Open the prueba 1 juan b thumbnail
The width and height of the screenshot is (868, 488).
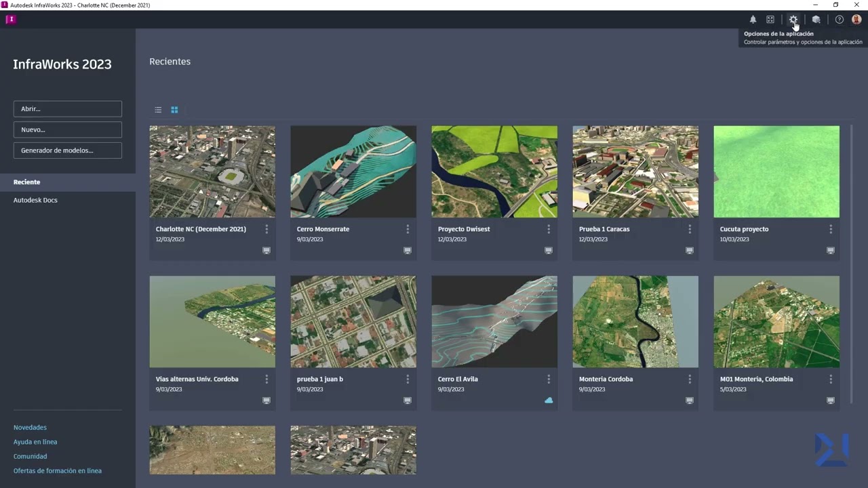[x=353, y=322]
